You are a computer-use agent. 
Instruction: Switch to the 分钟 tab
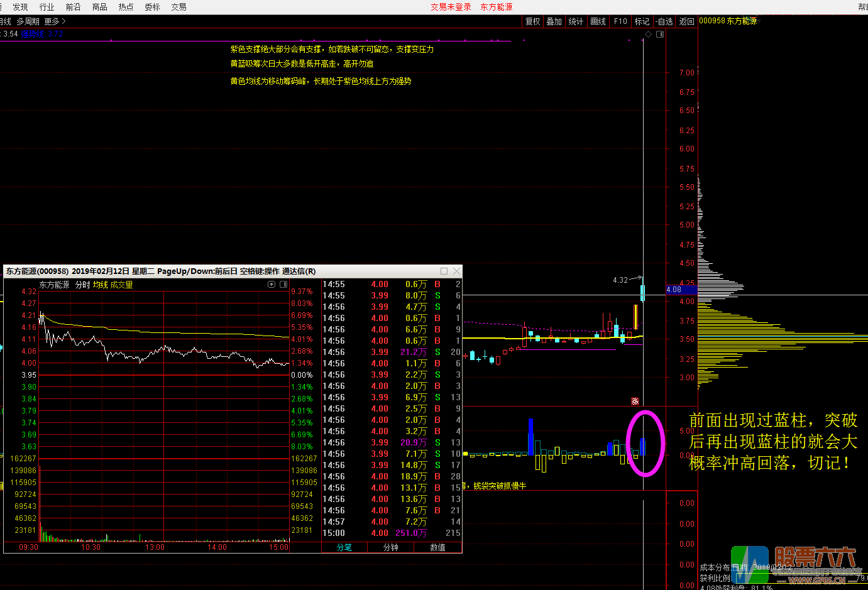391,547
